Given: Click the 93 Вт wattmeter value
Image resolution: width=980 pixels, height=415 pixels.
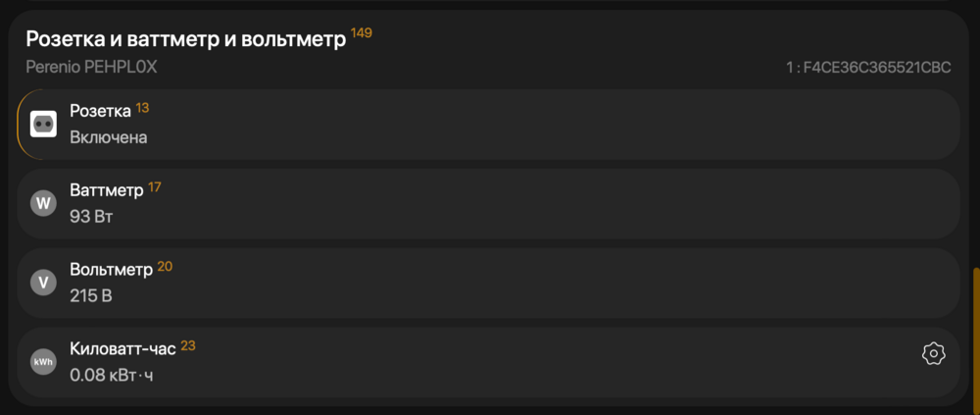Looking at the screenshot, I should click(x=91, y=217).
